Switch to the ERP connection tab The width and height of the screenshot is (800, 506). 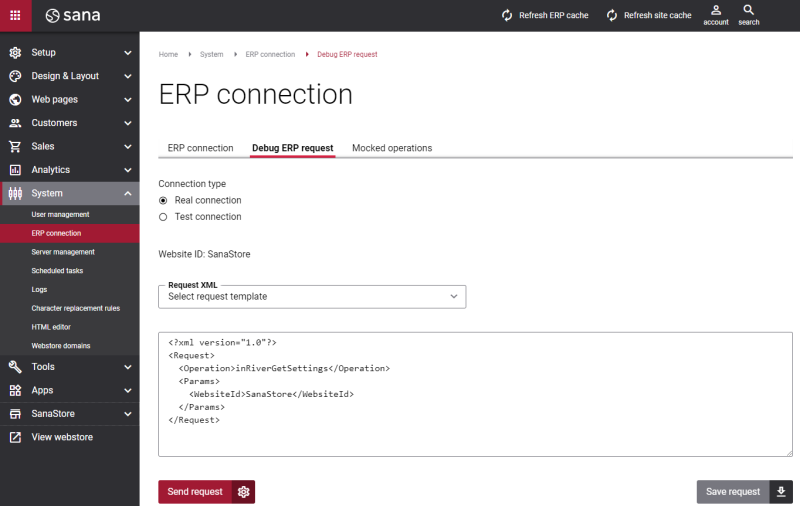click(201, 148)
